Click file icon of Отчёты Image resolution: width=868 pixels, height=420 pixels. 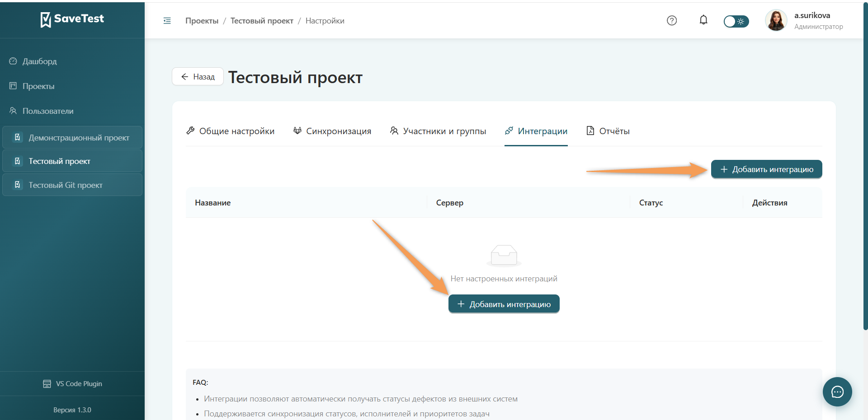click(590, 131)
